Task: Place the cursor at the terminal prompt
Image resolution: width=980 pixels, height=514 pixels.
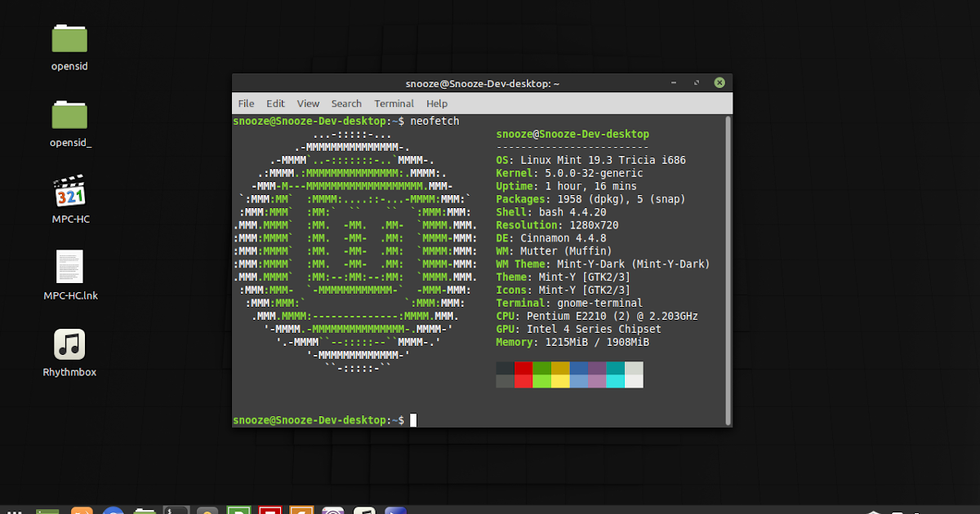Action: 412,419
